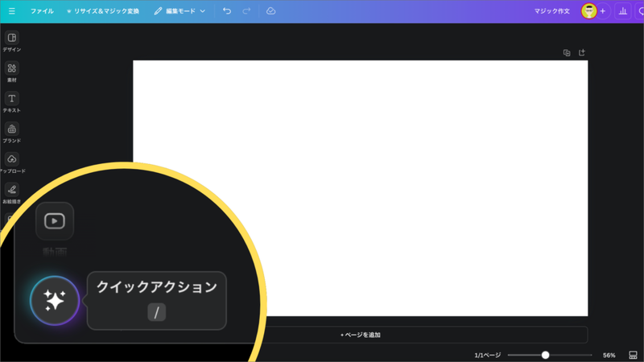Add a collaborator with plus button

tap(602, 11)
